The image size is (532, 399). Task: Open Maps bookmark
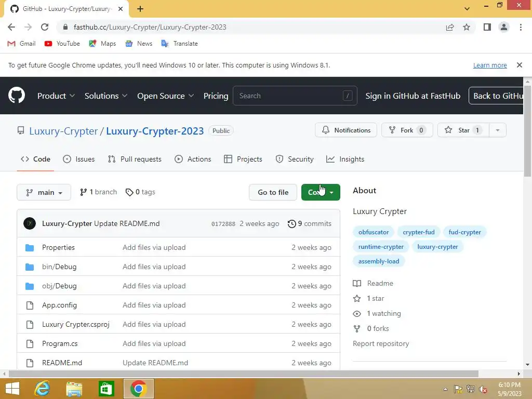102,44
